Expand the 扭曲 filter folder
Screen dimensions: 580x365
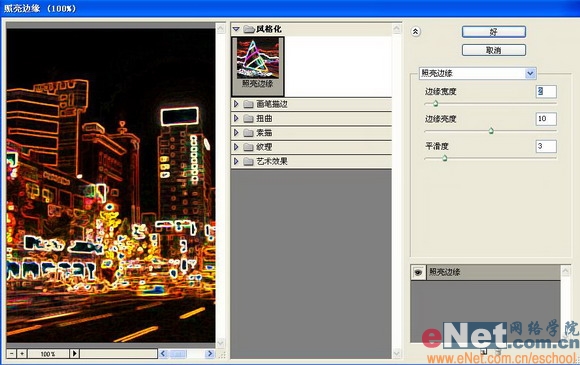pos(236,118)
